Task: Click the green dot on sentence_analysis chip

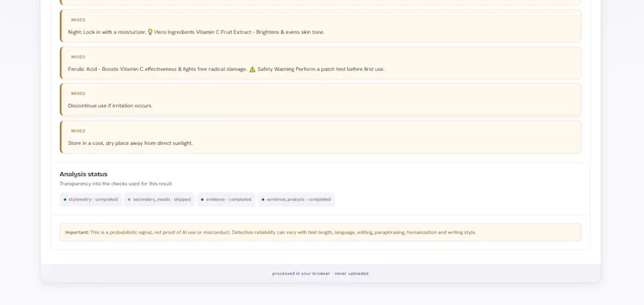Action: [x=263, y=200]
